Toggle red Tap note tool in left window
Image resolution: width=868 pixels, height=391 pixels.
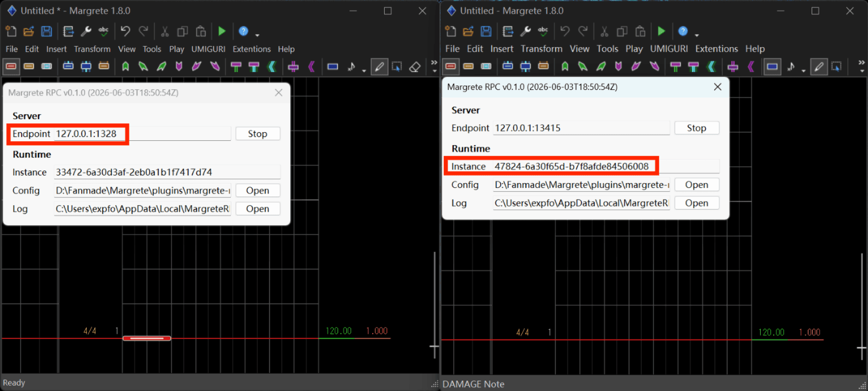tap(11, 66)
